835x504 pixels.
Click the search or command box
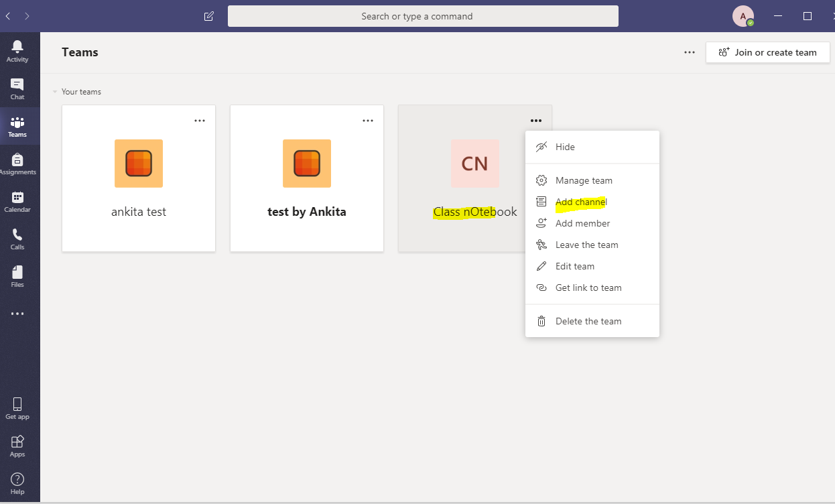pyautogui.click(x=423, y=16)
